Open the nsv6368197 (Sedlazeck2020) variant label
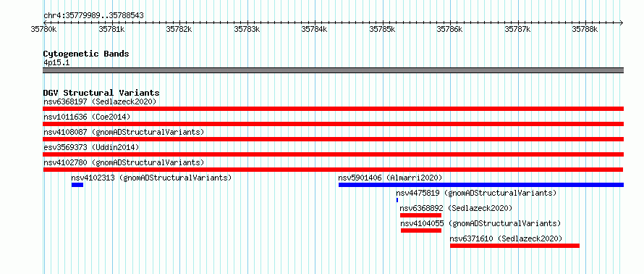 tap(100, 101)
